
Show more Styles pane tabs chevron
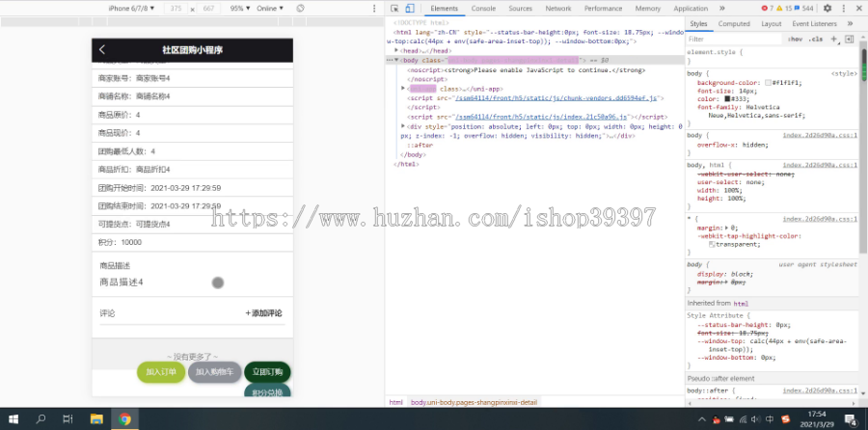(x=850, y=24)
